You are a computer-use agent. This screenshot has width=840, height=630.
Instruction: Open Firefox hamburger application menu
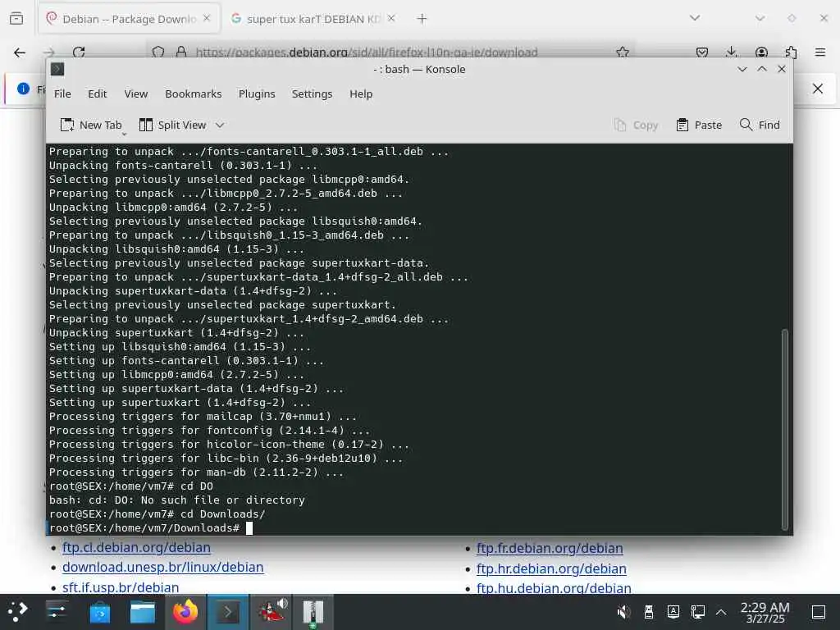click(x=820, y=52)
